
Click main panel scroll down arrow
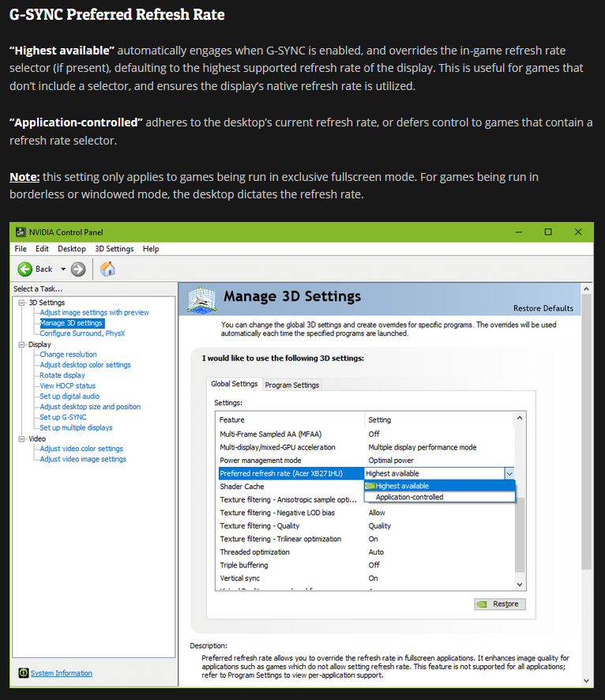coord(586,681)
